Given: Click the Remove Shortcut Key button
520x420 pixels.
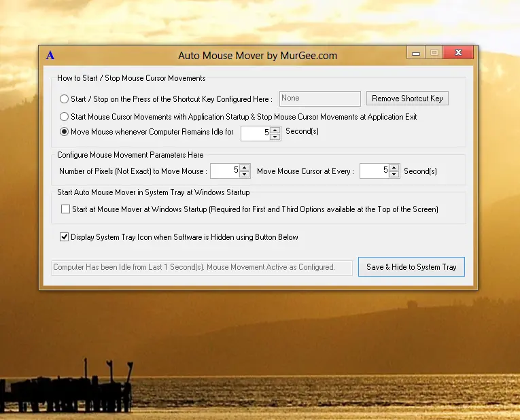Looking at the screenshot, I should (x=407, y=99).
